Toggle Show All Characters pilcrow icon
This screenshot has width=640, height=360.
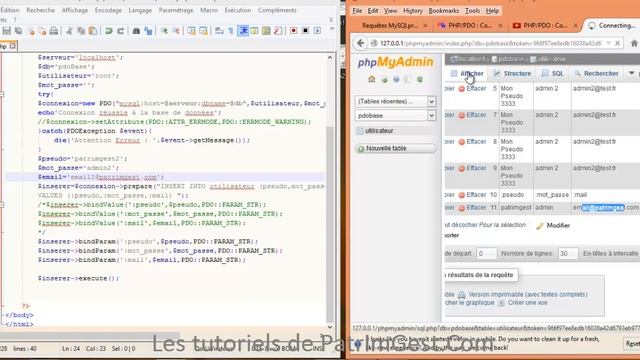[231, 31]
